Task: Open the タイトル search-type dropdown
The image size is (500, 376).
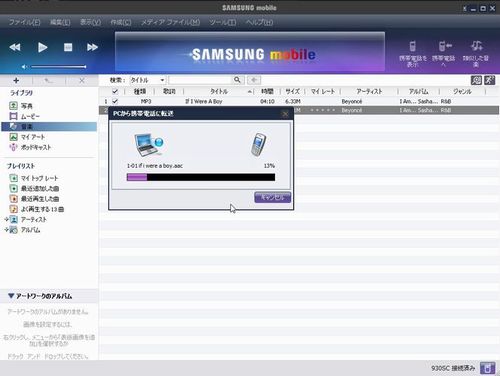Action: click(147, 80)
